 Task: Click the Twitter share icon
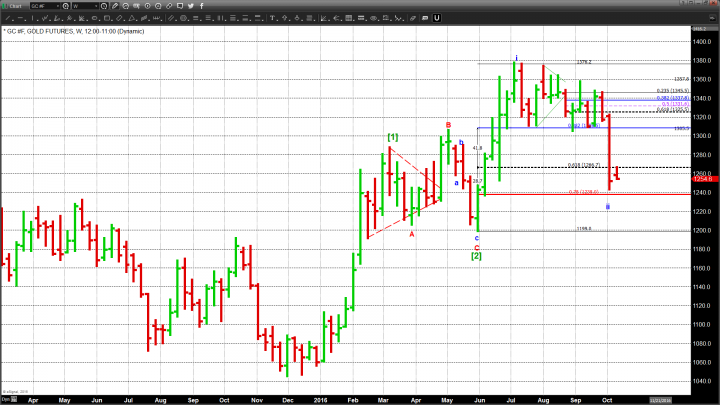point(191,6)
